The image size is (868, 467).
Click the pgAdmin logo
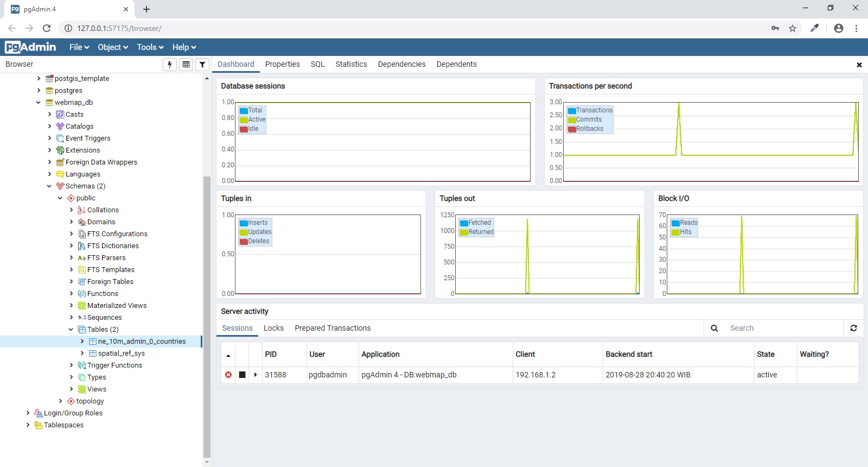[x=30, y=47]
